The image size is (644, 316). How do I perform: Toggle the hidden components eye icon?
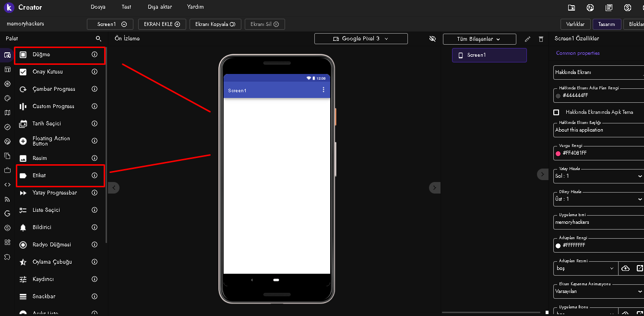pos(432,38)
